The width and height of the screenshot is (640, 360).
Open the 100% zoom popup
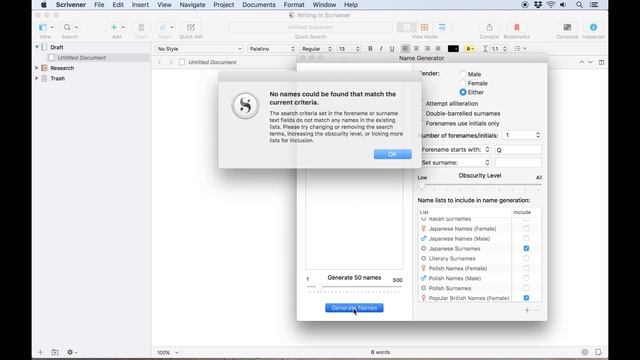click(168, 352)
